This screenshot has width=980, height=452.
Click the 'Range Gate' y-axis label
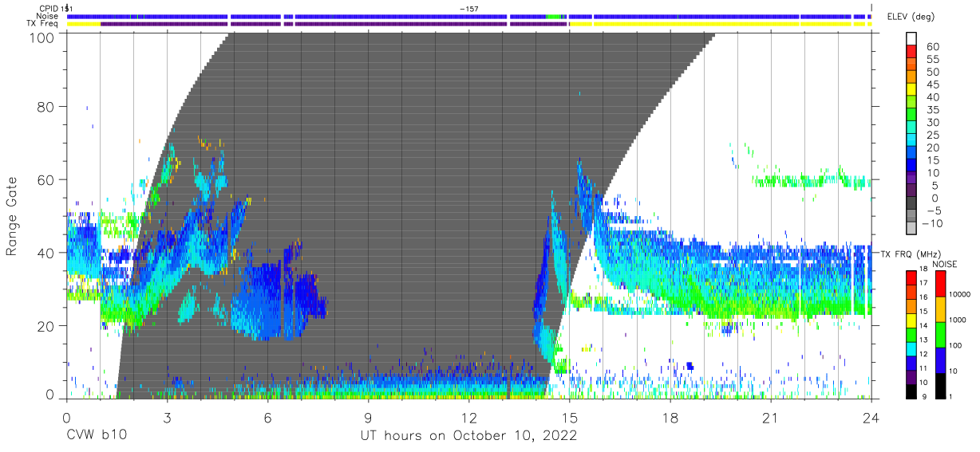pos(12,216)
